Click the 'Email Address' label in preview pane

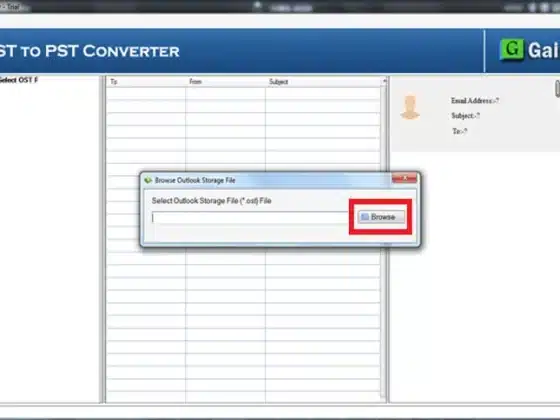(x=475, y=101)
